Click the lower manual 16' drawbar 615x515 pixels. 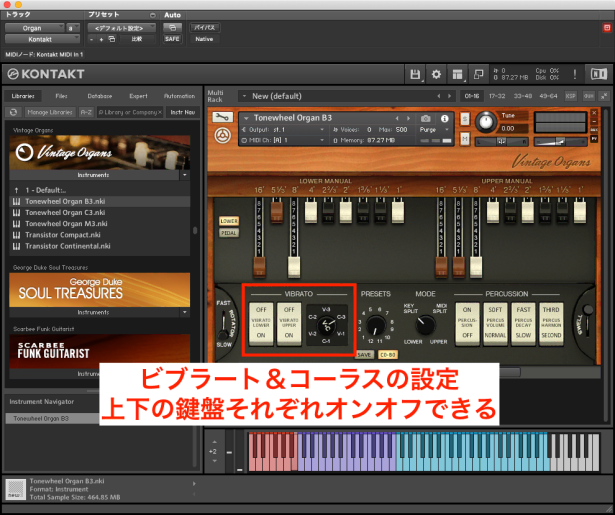[259, 266]
